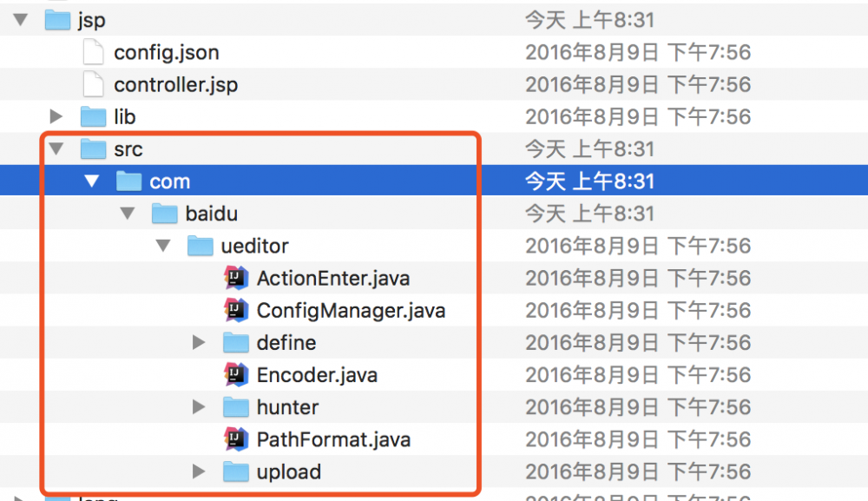Click the controller.jsp document icon
The width and height of the screenshot is (868, 501).
(93, 84)
